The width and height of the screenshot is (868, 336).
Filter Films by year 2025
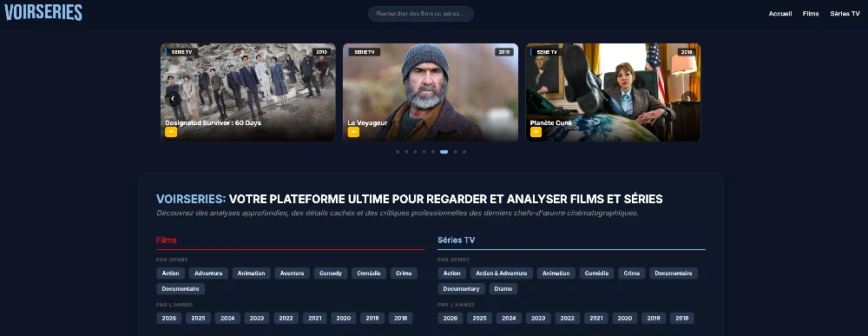pos(198,319)
